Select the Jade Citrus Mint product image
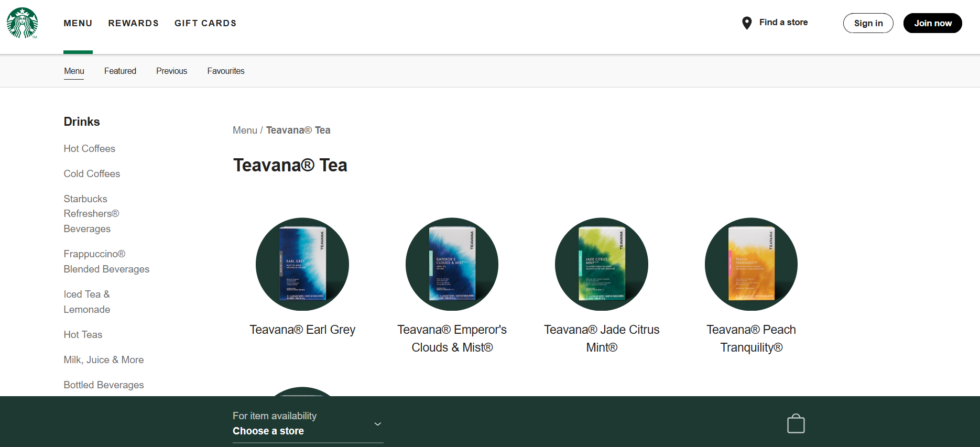Viewport: 980px width, 447px height. tap(602, 264)
